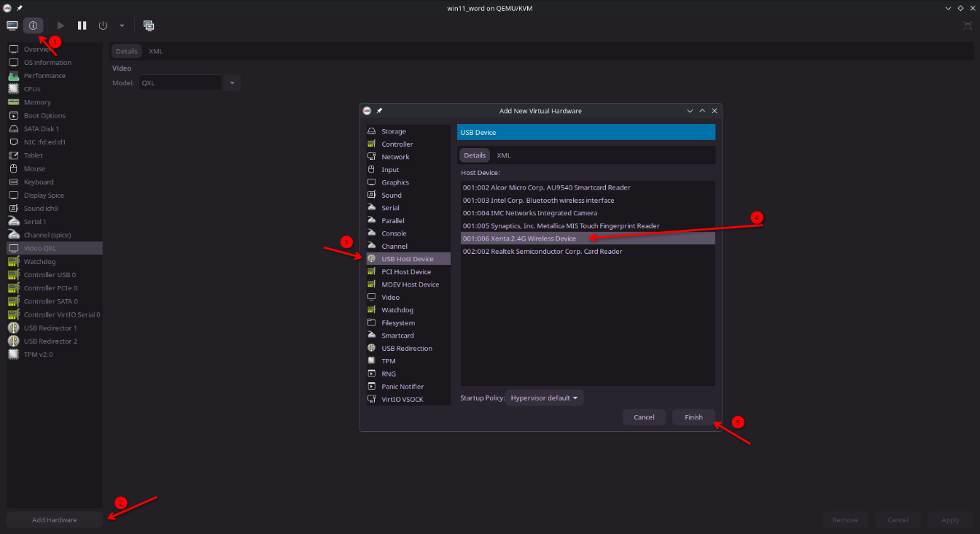Select Xenta 2.4G Wireless Device entry
Image resolution: width=980 pixels, height=534 pixels.
(x=519, y=239)
